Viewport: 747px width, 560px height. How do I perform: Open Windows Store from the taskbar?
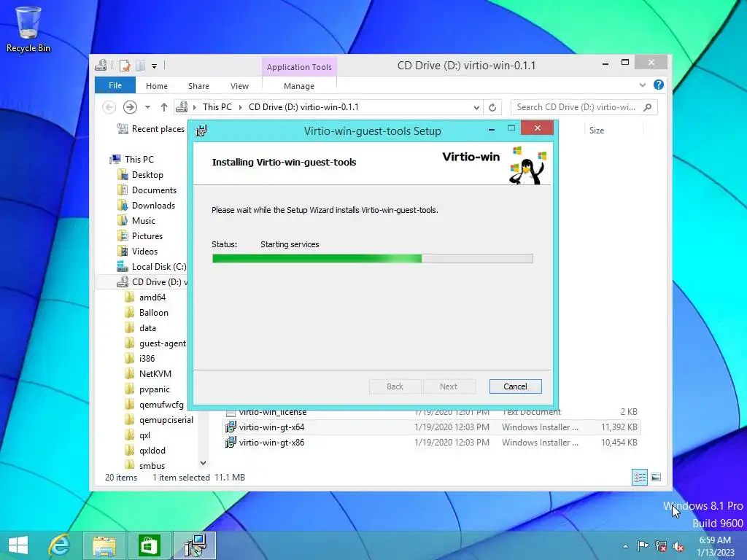pos(149,545)
